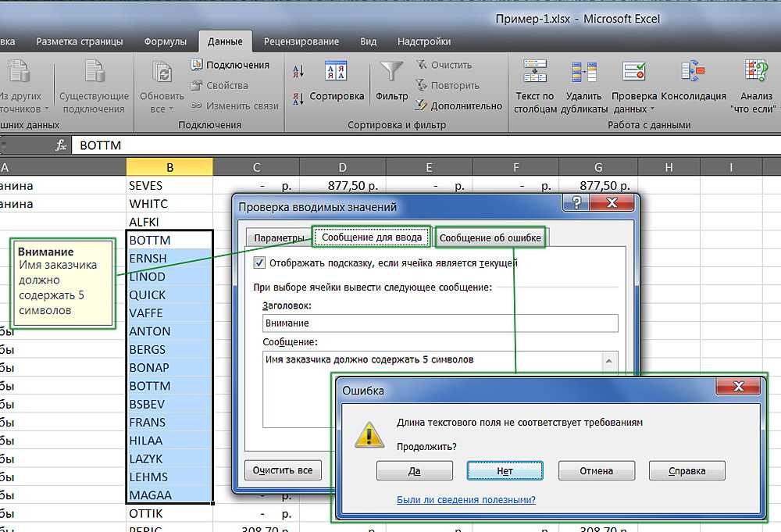Click Очистить filter clear command
This screenshot has height=532, width=781.
coord(444,65)
